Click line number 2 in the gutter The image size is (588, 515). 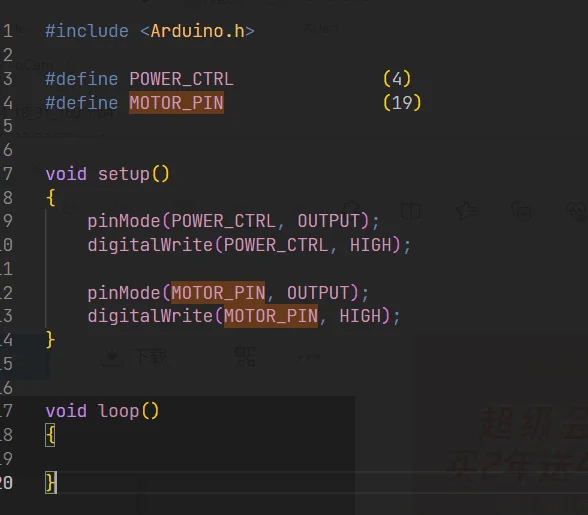[8, 55]
